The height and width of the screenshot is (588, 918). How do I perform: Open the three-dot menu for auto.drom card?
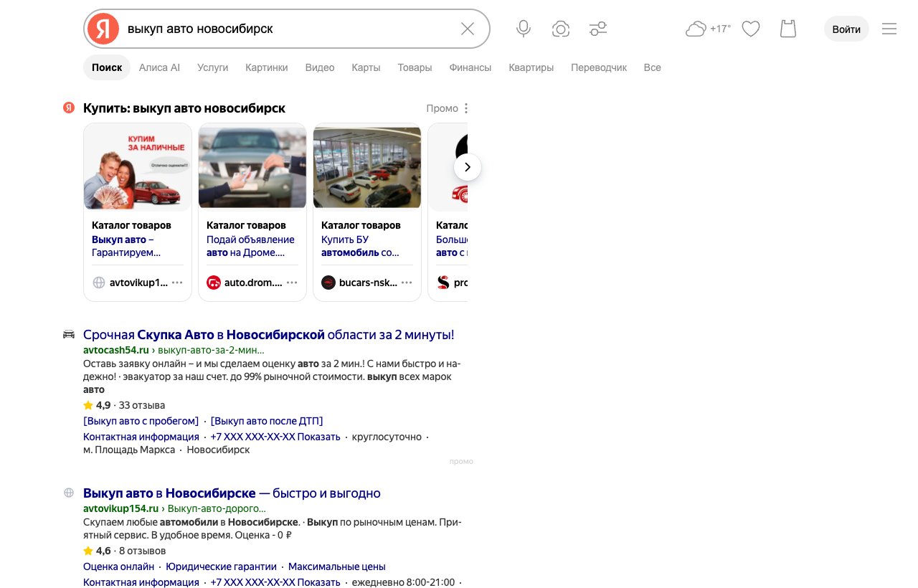click(292, 283)
